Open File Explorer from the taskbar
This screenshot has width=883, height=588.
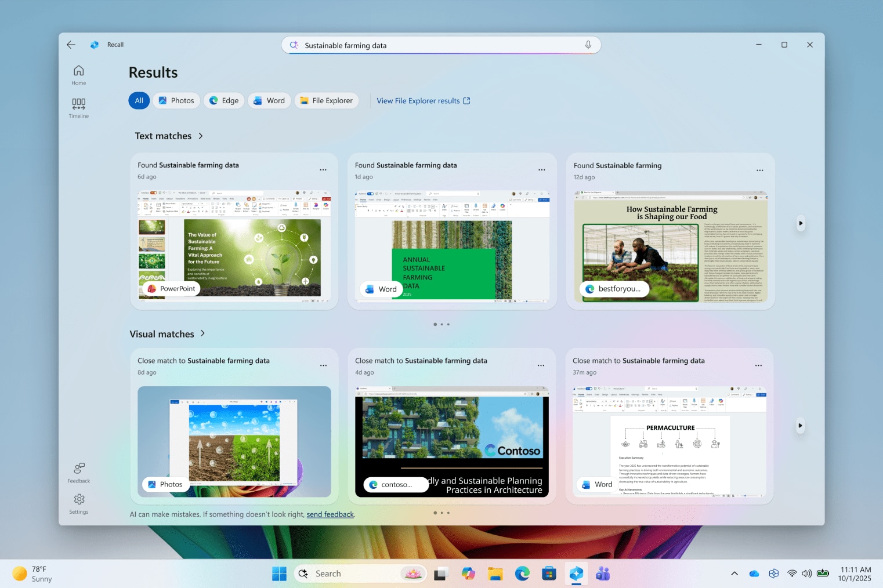pos(495,574)
